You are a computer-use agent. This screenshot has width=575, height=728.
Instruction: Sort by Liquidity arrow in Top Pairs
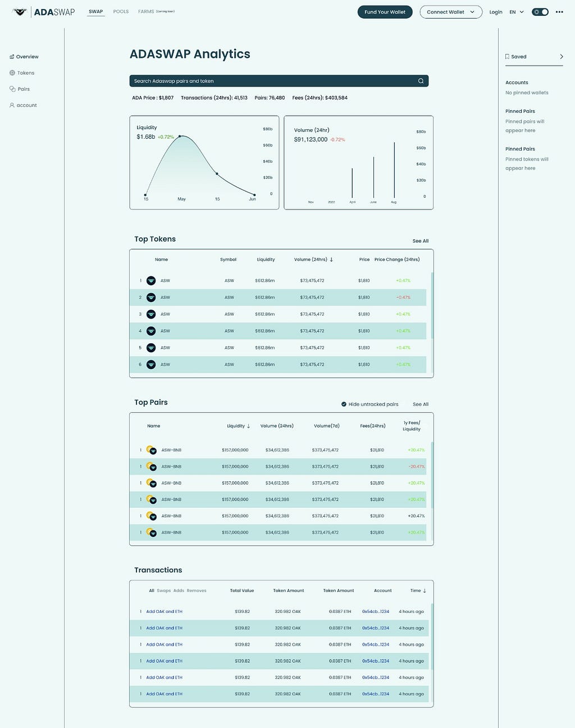pos(248,426)
